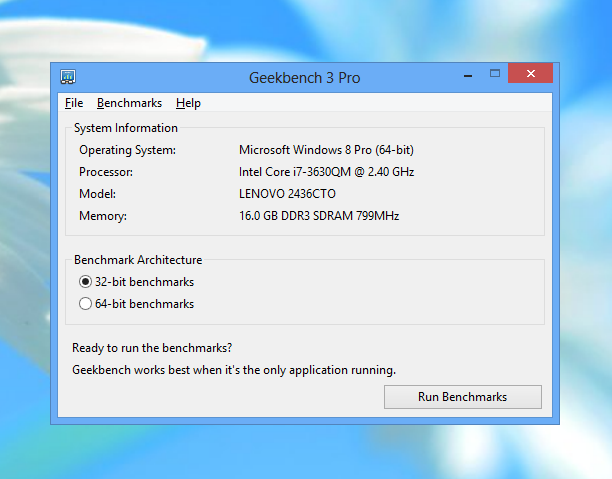Click the Geekbench app icon in title bar
Screen dimensions: 612x479
(x=68, y=77)
